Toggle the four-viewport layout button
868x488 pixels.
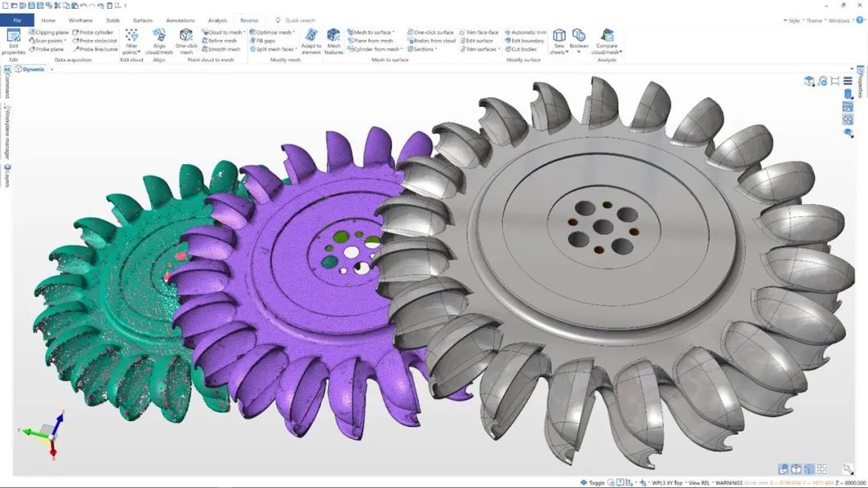pyautogui.click(x=821, y=469)
